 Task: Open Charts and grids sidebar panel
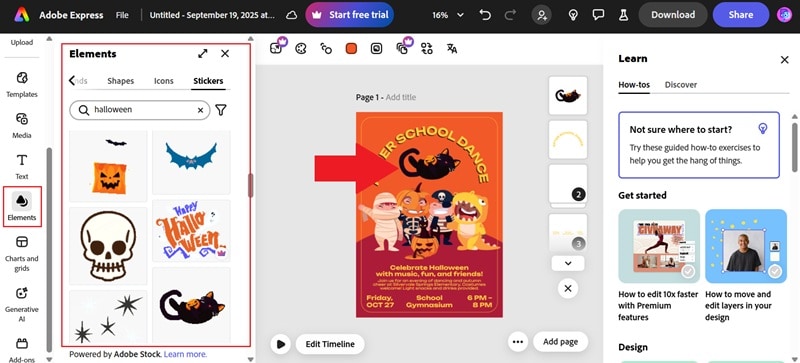pyautogui.click(x=22, y=253)
